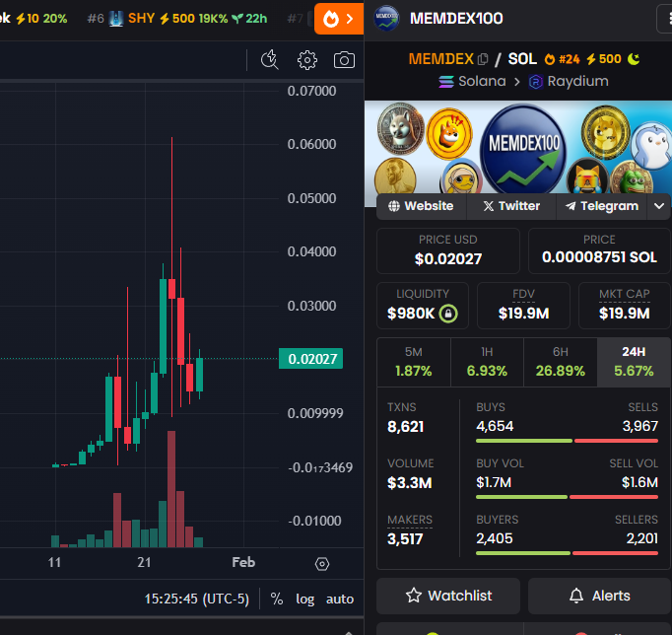
Task: Open Alerts for this pair
Action: [x=599, y=596]
